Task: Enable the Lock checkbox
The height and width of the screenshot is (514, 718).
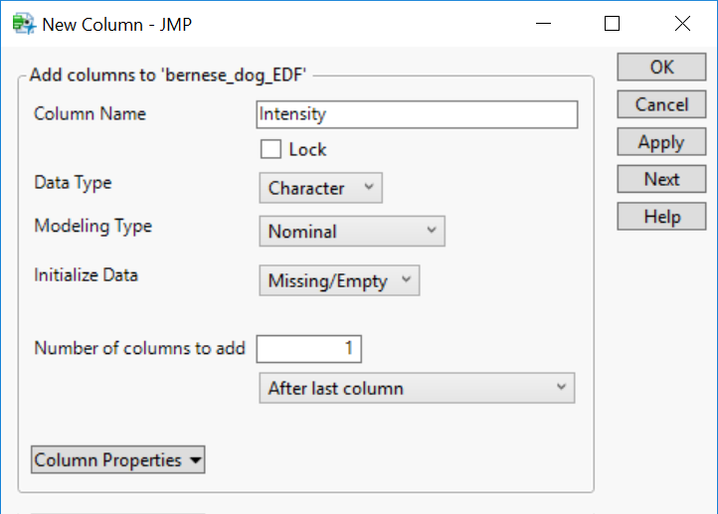Action: pos(270,150)
